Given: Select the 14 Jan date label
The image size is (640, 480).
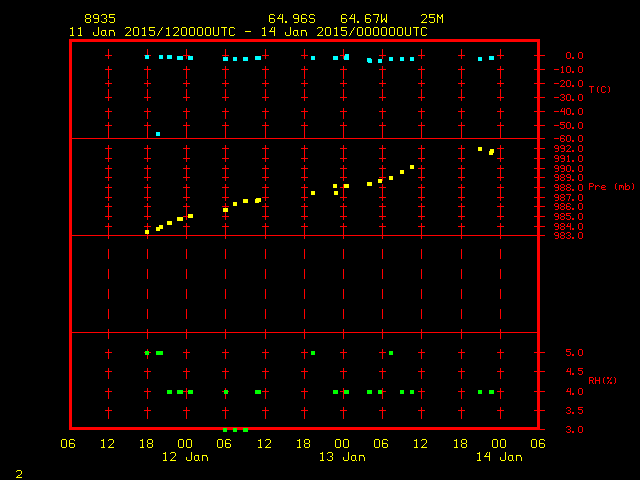Looking at the screenshot, I should 498,457.
